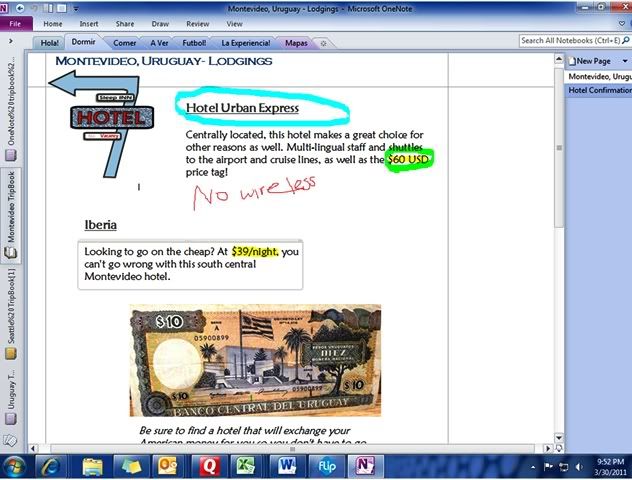Image resolution: width=632 pixels, height=480 pixels.
Task: Switch to the Mapas section tab
Action: [x=296, y=43]
